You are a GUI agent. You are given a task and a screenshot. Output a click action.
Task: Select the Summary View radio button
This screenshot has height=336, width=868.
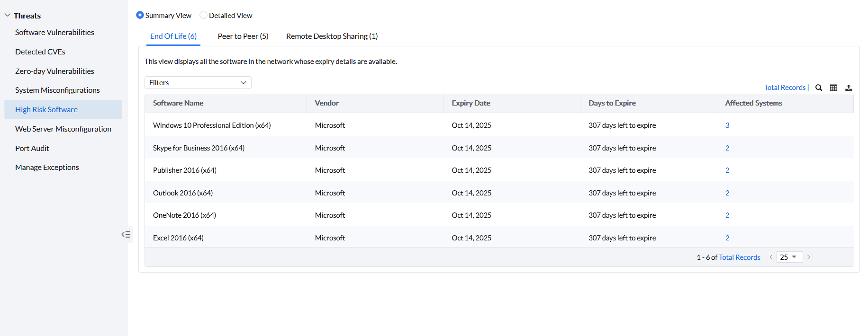pyautogui.click(x=140, y=15)
